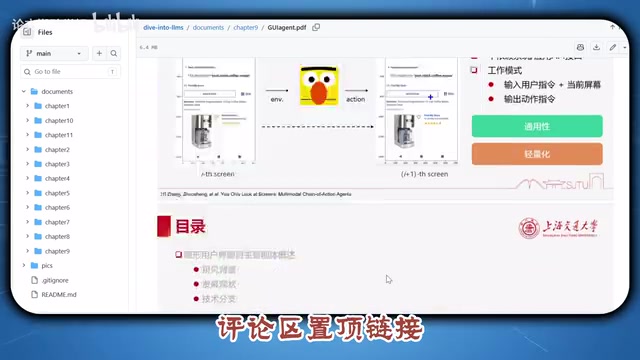Select chapter9 folder name
The image size is (640, 360).
click(x=57, y=251)
